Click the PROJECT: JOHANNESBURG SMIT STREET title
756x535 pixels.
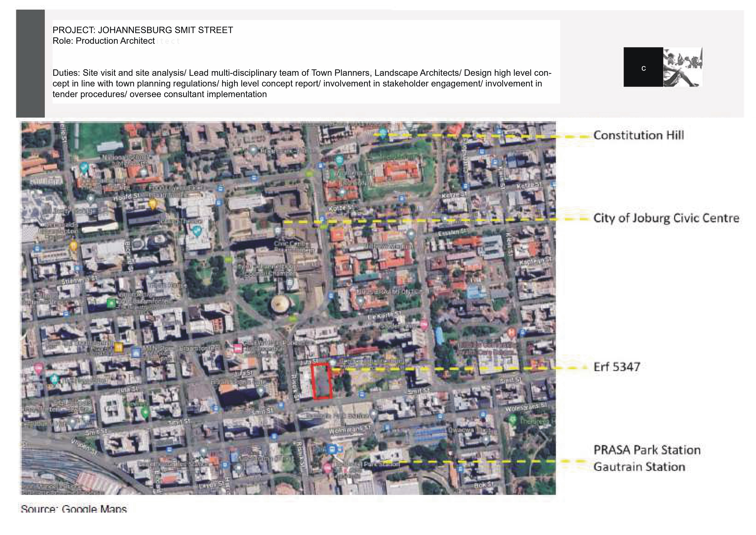click(x=143, y=30)
